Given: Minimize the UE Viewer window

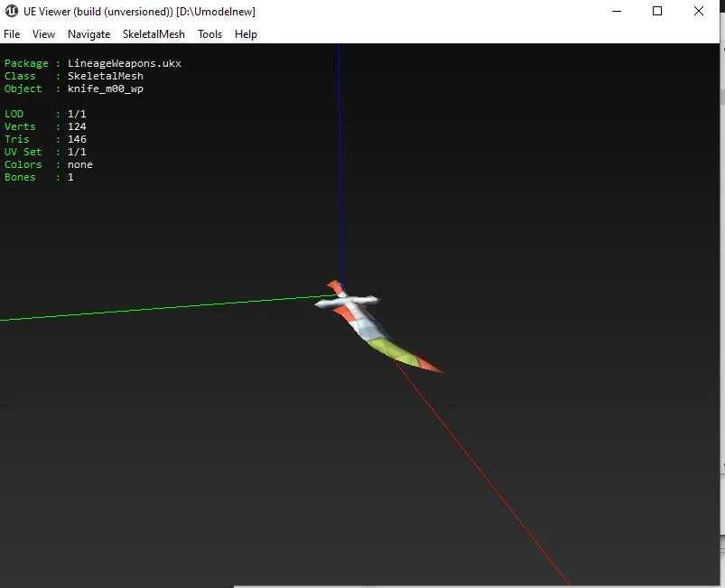Looking at the screenshot, I should coord(617,11).
